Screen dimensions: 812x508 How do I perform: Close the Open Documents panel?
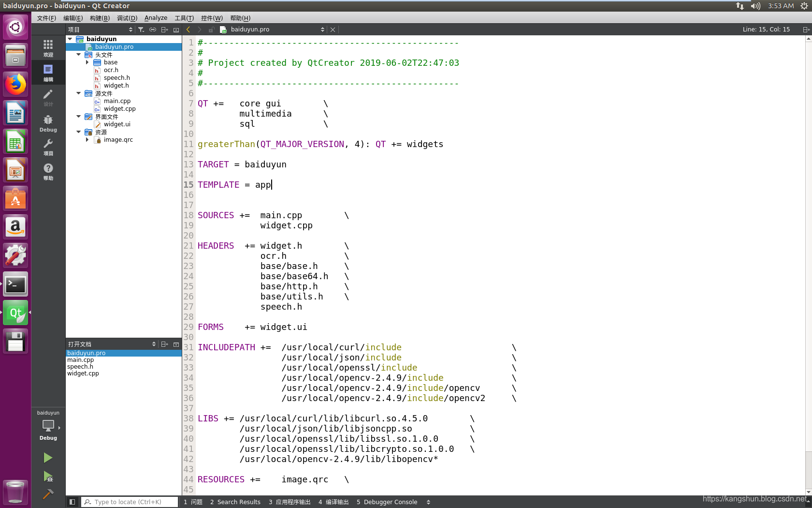tap(176, 344)
